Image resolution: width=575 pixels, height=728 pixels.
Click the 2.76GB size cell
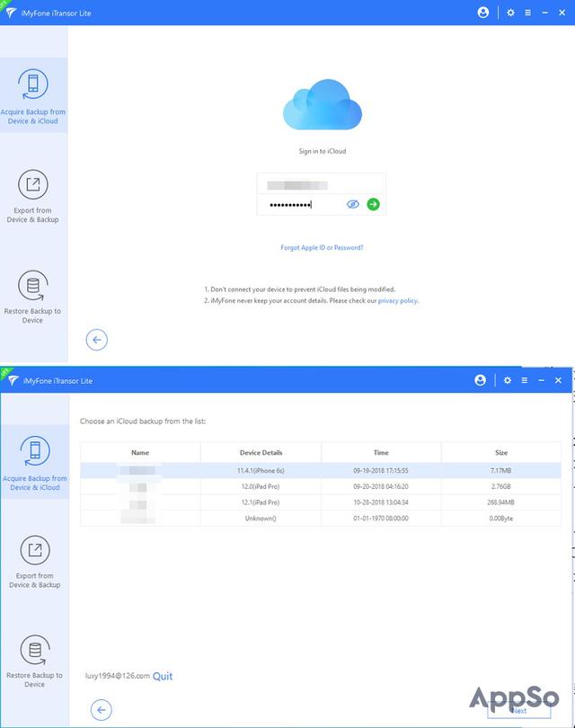501,486
